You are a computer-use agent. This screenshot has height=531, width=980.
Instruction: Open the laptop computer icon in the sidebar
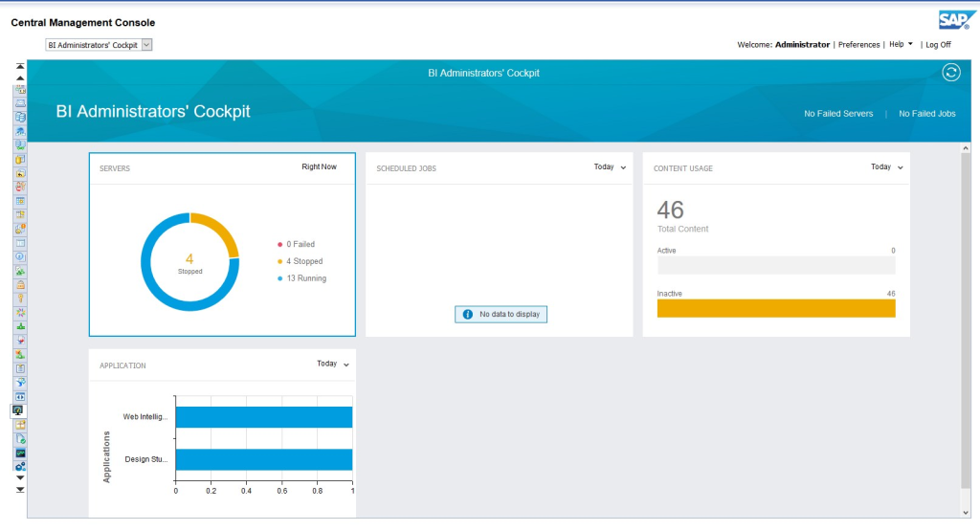point(21,103)
